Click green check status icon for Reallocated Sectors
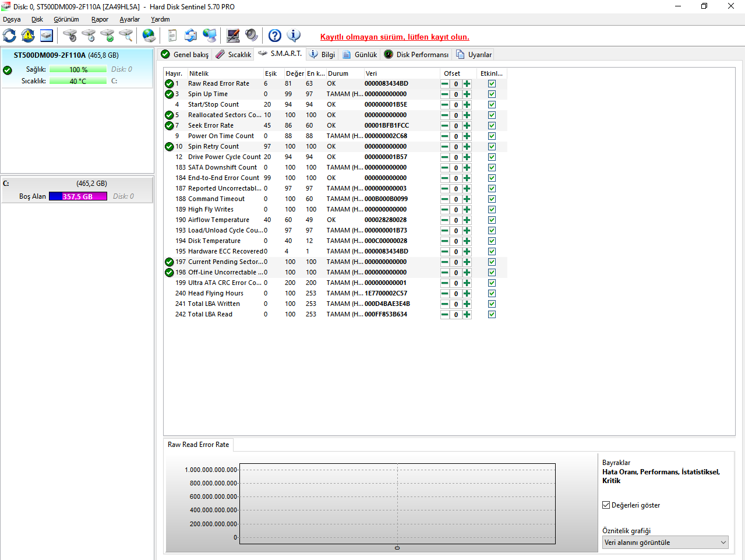This screenshot has width=745, height=560. pyautogui.click(x=169, y=115)
